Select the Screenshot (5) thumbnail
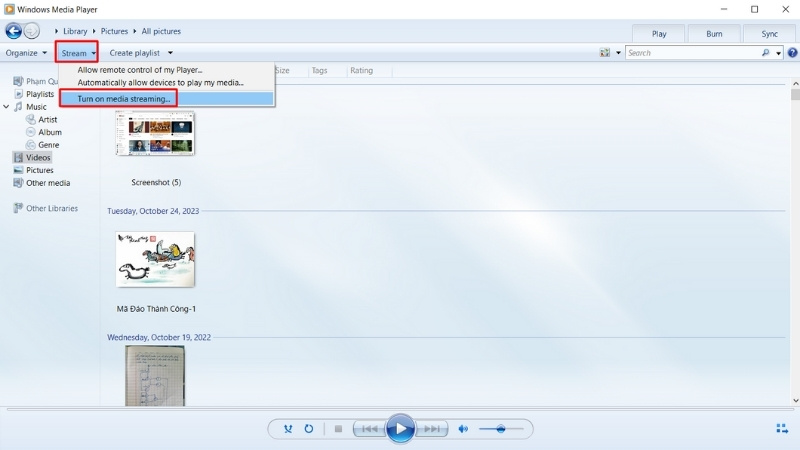 pyautogui.click(x=155, y=134)
